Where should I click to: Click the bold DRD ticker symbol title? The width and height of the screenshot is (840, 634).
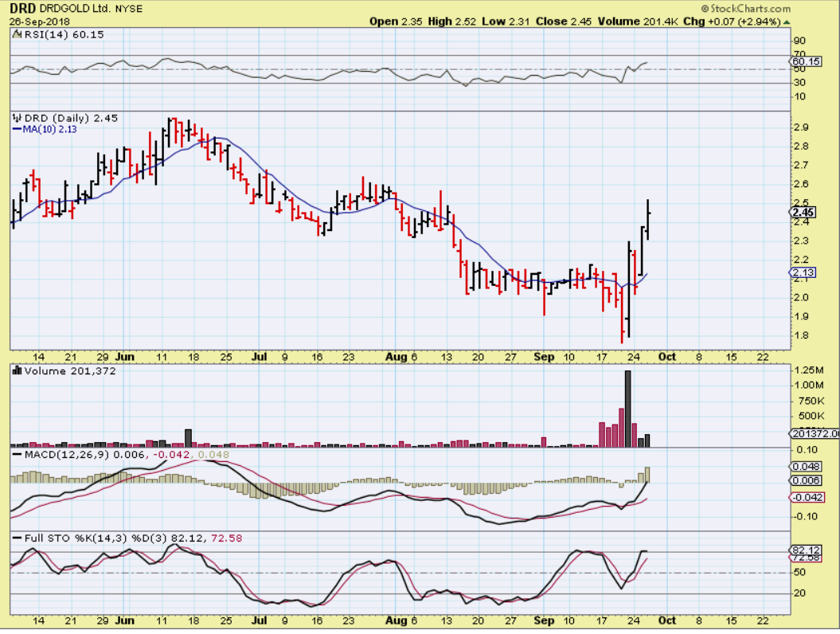[x=22, y=7]
